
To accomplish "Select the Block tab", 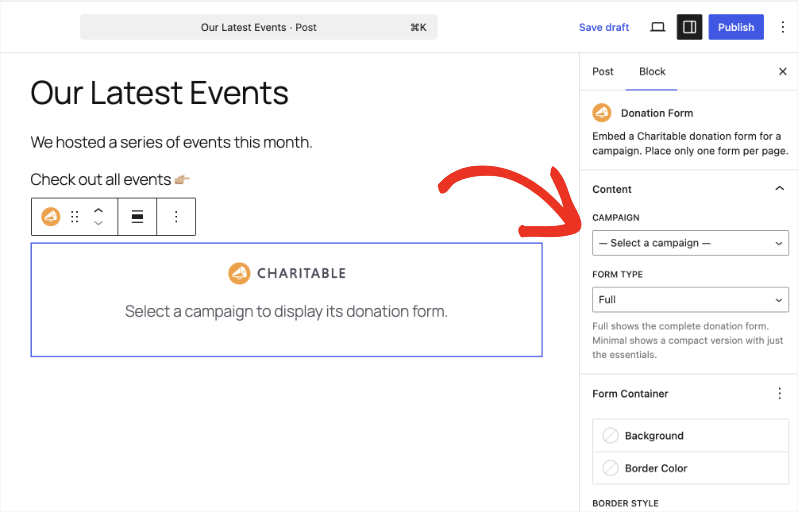I will pos(652,71).
